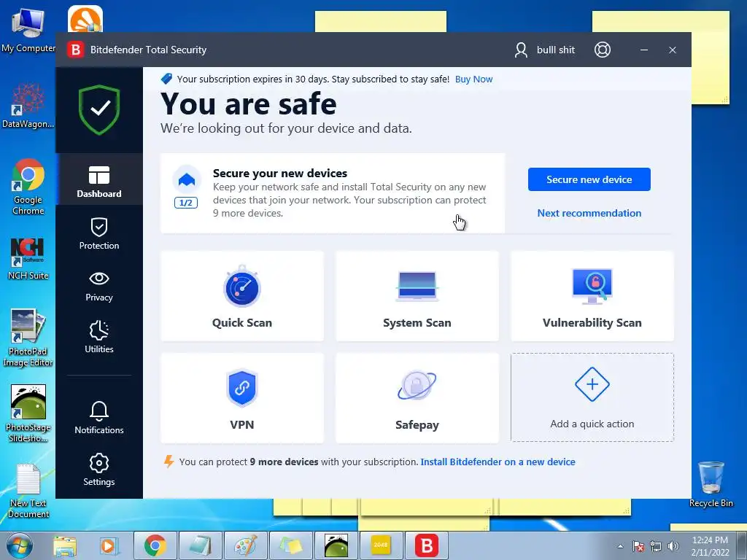Click the Action Center flag tray icon
The image size is (747, 560).
tap(638, 546)
